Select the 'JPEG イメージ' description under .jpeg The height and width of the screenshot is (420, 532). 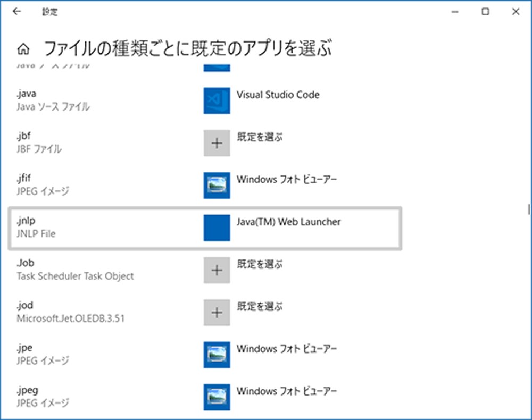coord(43,404)
